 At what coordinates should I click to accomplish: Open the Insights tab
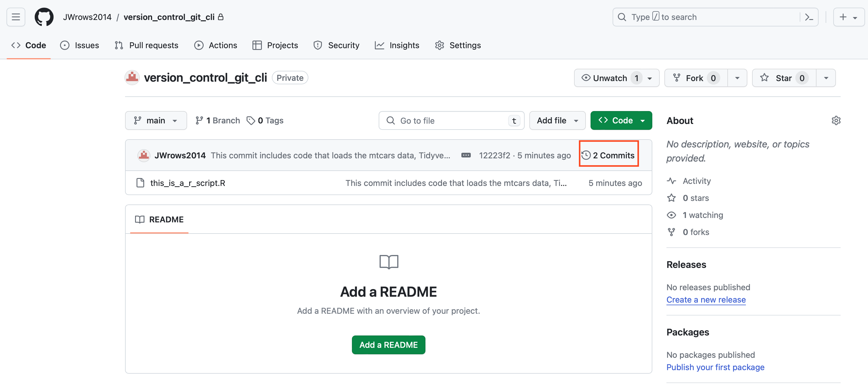click(x=397, y=45)
